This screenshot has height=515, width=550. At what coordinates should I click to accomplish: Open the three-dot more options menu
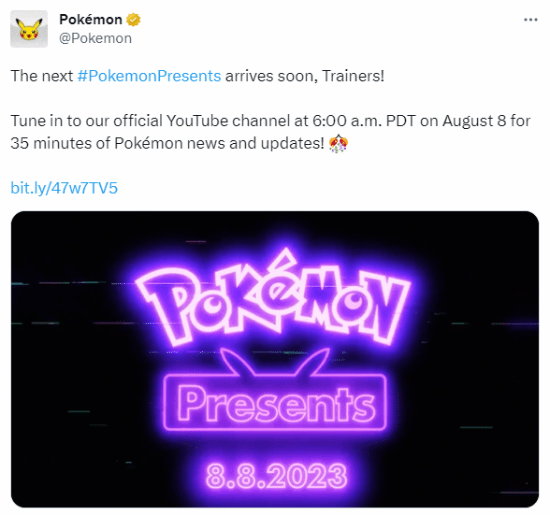530,20
